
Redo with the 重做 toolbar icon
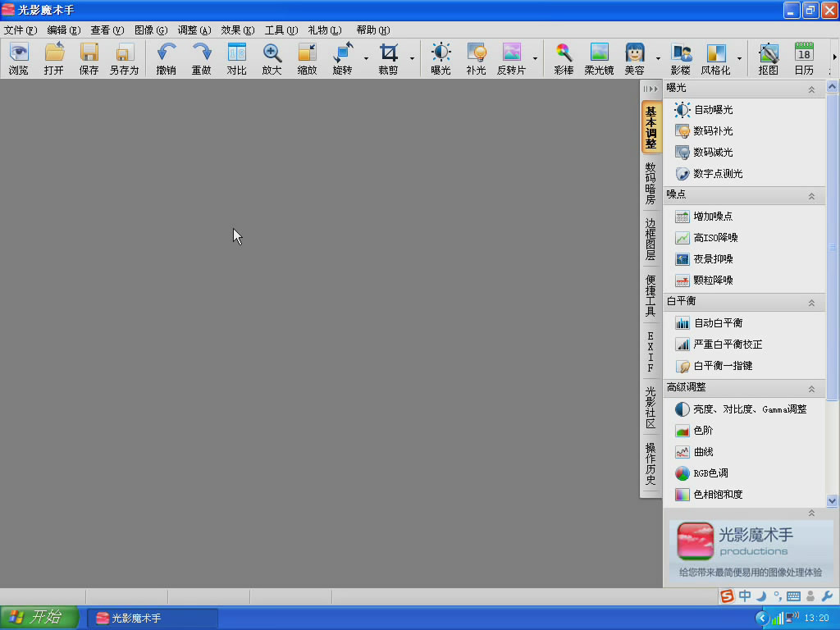(x=202, y=58)
